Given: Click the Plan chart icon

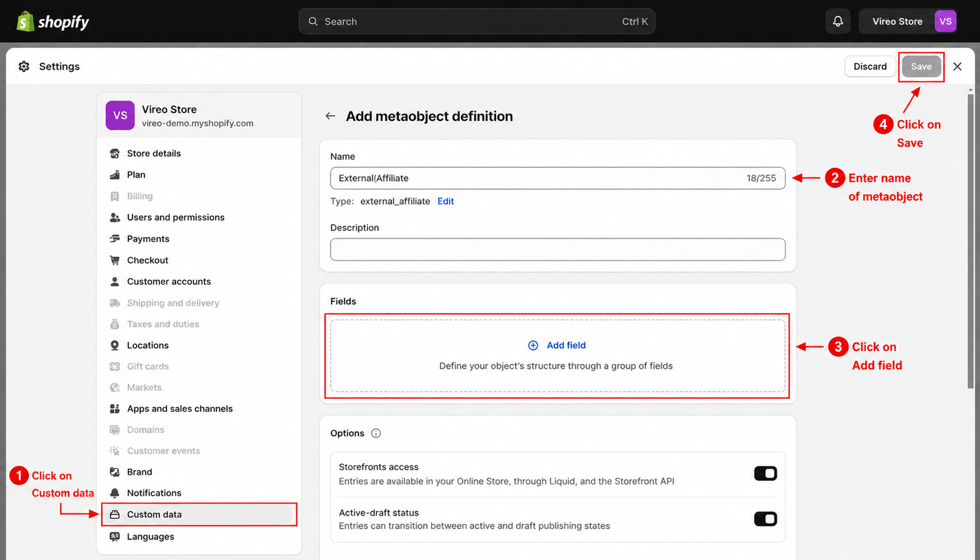Looking at the screenshot, I should 115,175.
